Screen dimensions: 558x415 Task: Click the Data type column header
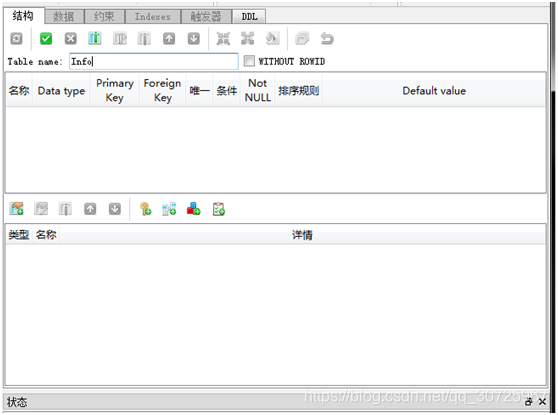click(x=61, y=90)
